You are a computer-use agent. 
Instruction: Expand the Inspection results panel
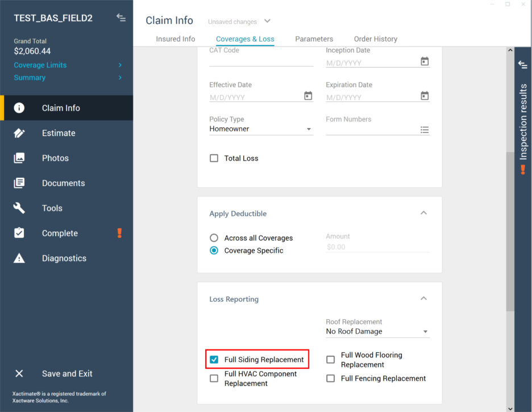523,64
